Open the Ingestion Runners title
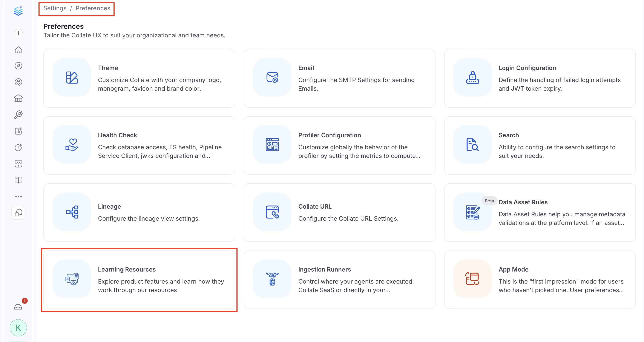Viewport: 644px width, 342px height. click(325, 270)
